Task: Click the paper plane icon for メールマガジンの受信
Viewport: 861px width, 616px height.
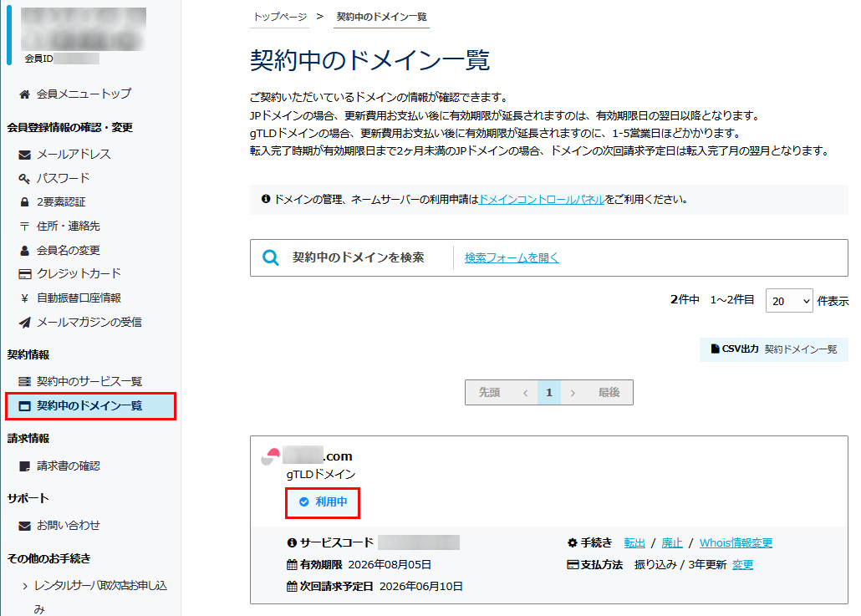Action: pyautogui.click(x=24, y=323)
